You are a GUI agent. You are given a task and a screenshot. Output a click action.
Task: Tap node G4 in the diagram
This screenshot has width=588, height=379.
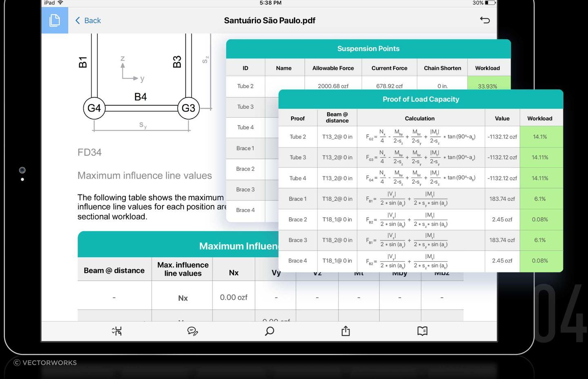[94, 108]
